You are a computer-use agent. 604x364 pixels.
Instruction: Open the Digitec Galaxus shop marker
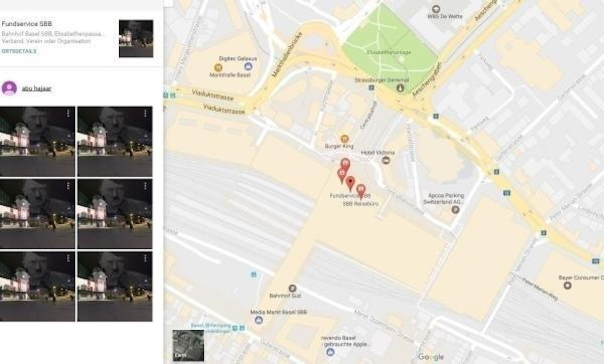point(247,66)
